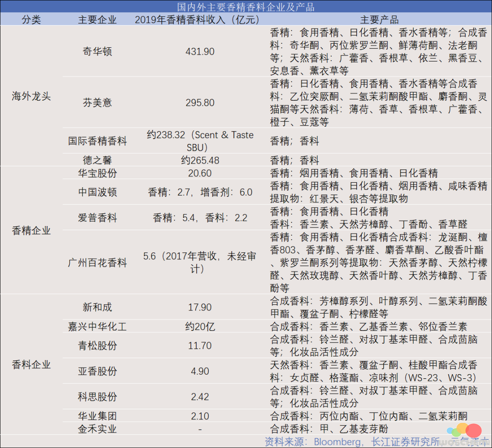Viewport: 492px width, 448px height.
Task: Select 华宝股份 products: 烟用香精、食用香精、日化香精
Action: pyautogui.click(x=354, y=173)
